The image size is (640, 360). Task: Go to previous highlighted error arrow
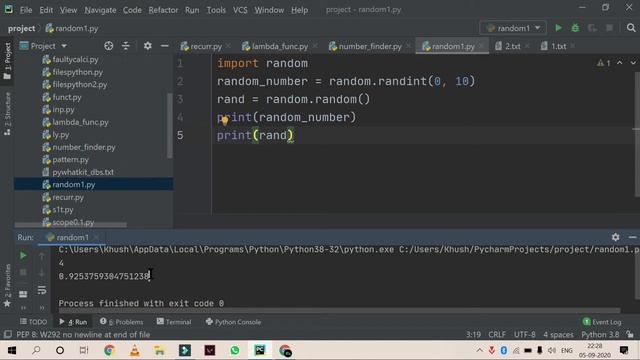620,63
